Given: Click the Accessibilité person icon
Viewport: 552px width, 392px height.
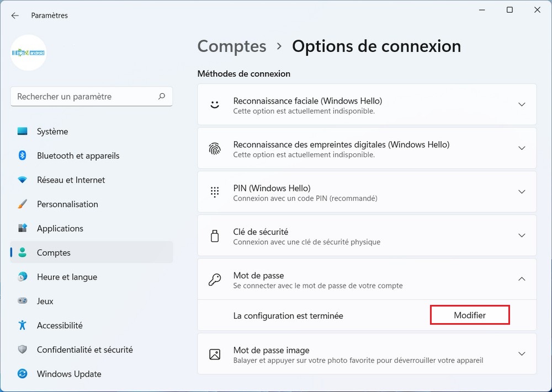Looking at the screenshot, I should pyautogui.click(x=23, y=325).
